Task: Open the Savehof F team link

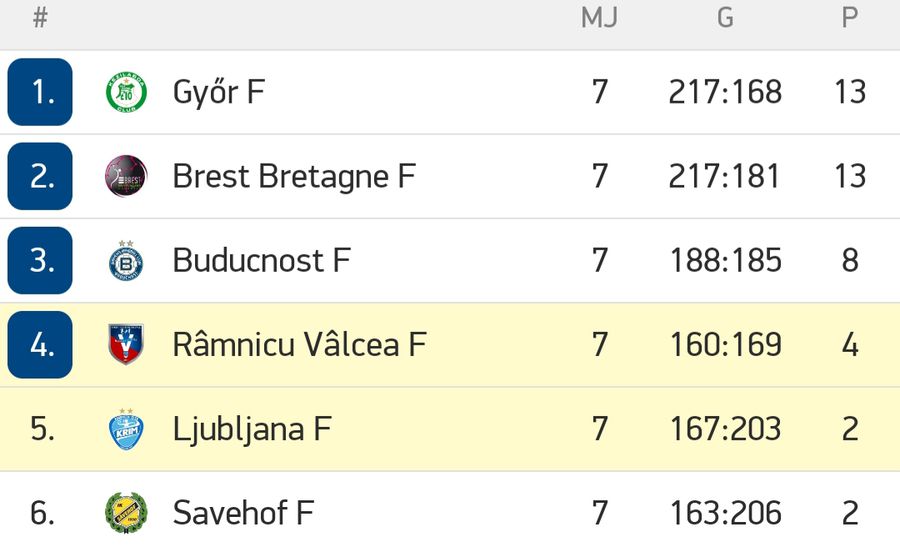Action: (243, 512)
